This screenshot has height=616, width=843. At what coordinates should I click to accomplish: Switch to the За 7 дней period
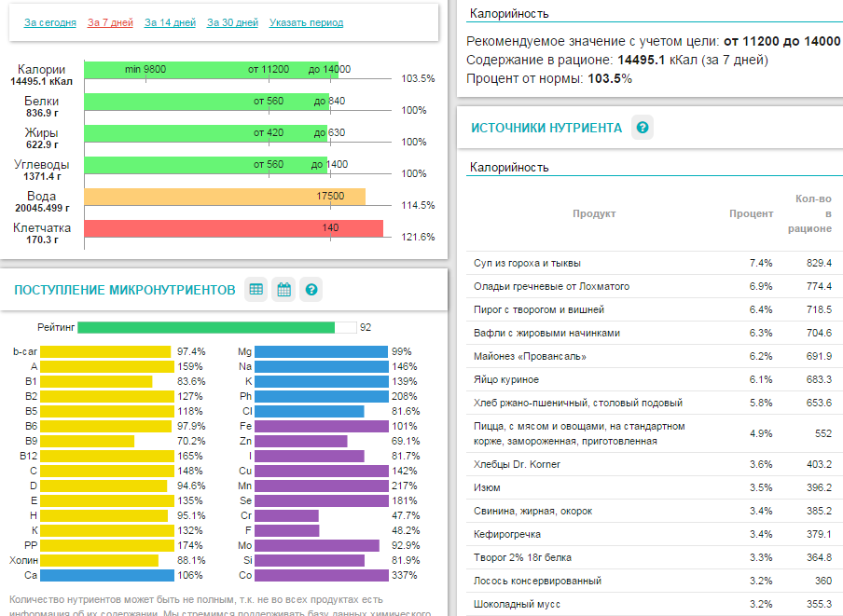110,22
